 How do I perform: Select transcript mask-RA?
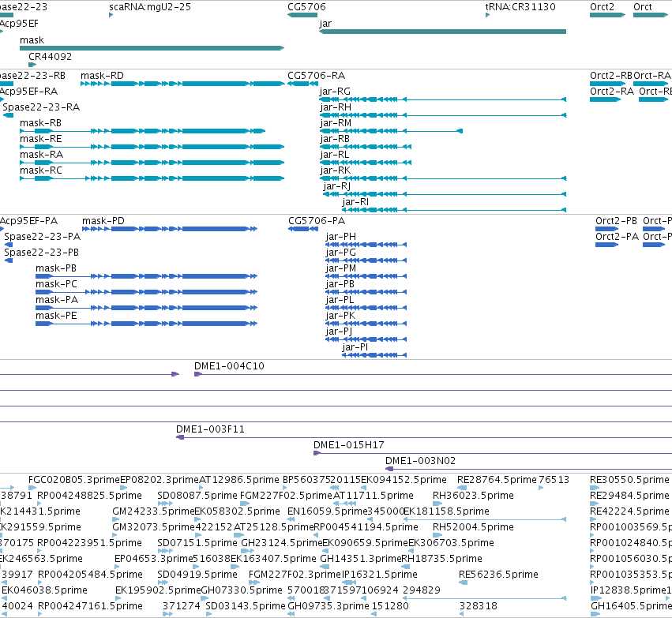tap(42, 155)
